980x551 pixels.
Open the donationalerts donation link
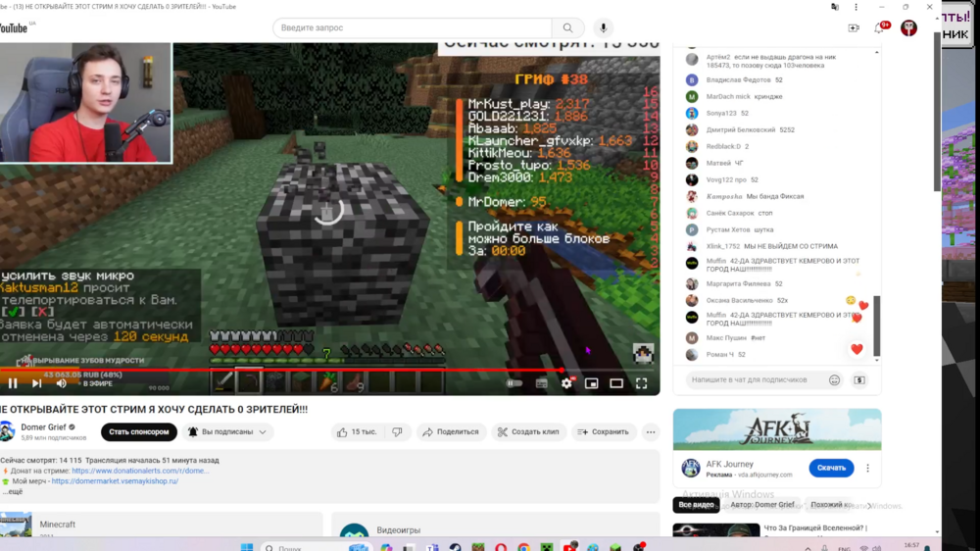pyautogui.click(x=140, y=471)
